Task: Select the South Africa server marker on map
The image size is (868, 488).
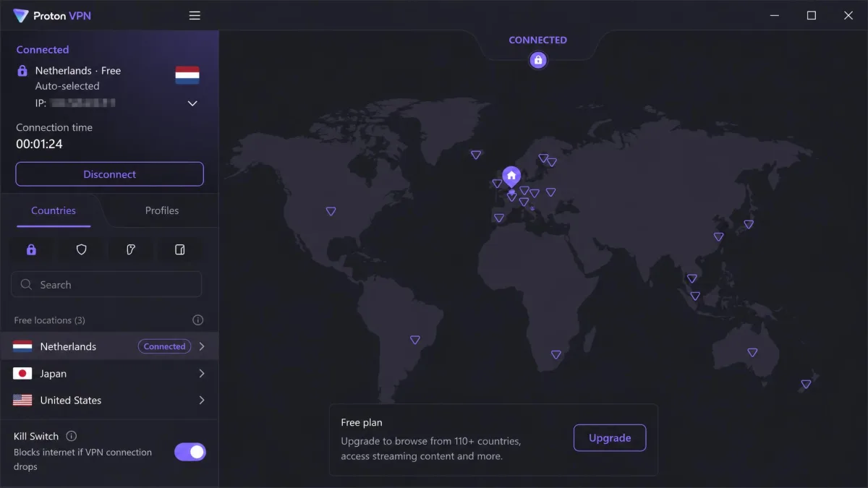Action: pos(556,355)
